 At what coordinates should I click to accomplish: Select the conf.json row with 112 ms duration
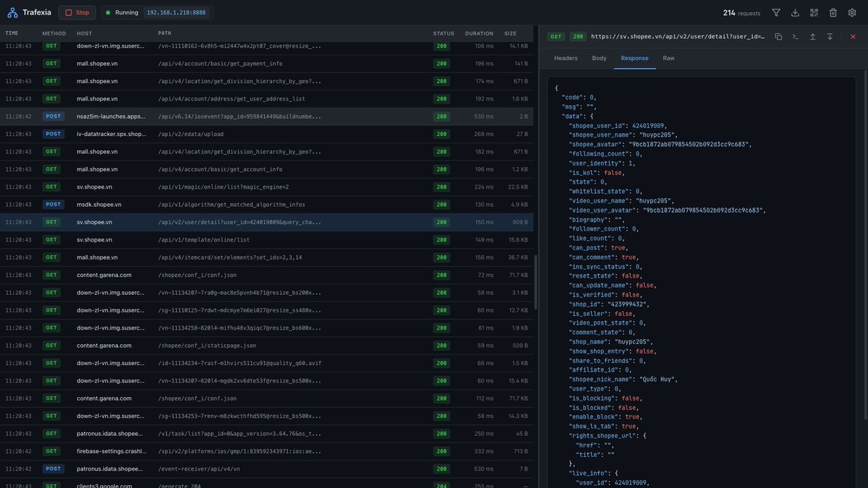267,398
